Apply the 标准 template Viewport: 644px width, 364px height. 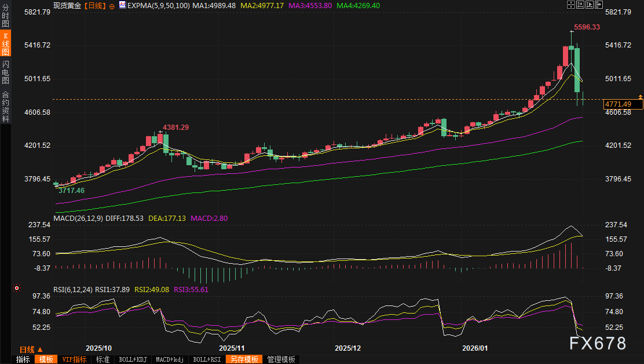coord(103,359)
